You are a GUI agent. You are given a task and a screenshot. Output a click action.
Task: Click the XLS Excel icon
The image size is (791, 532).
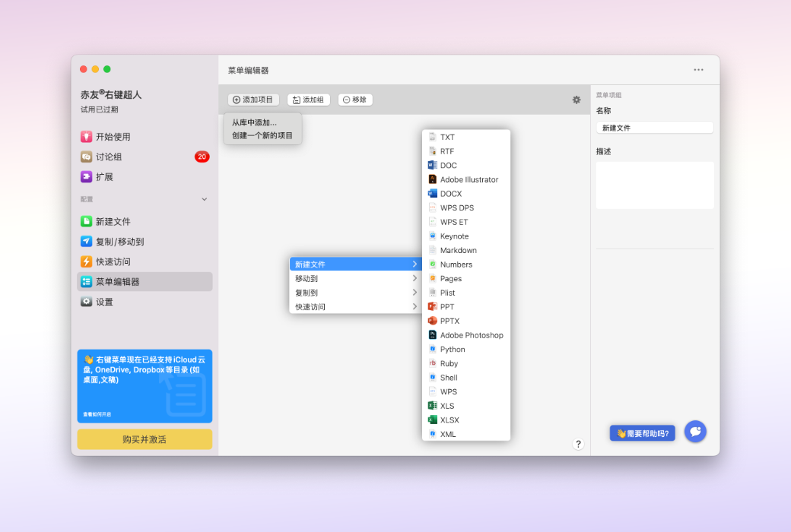[x=432, y=405]
